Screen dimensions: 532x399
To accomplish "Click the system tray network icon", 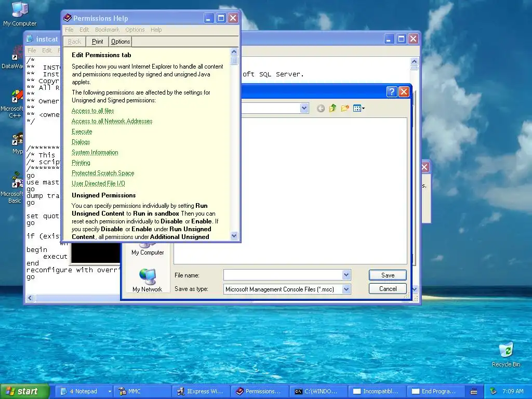I will pos(494,391).
